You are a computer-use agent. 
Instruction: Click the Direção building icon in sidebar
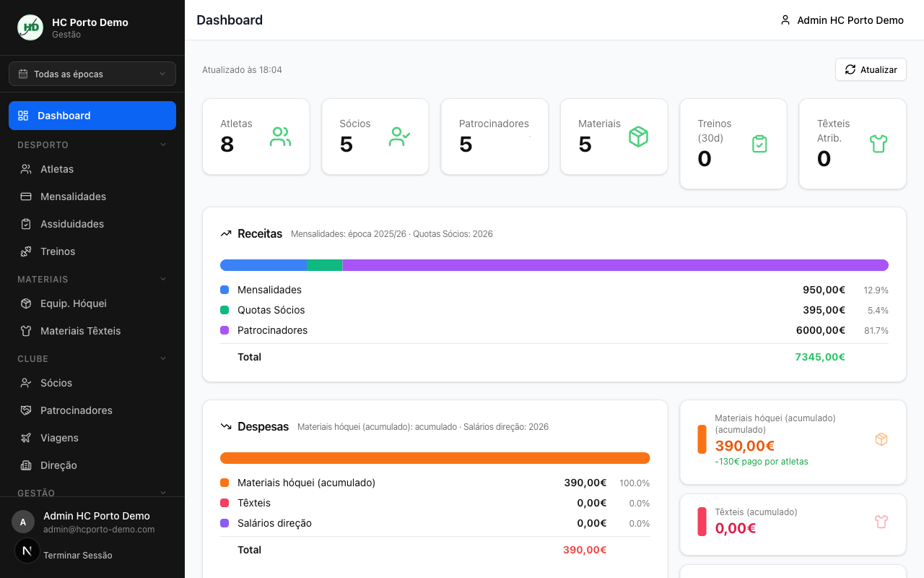26,465
